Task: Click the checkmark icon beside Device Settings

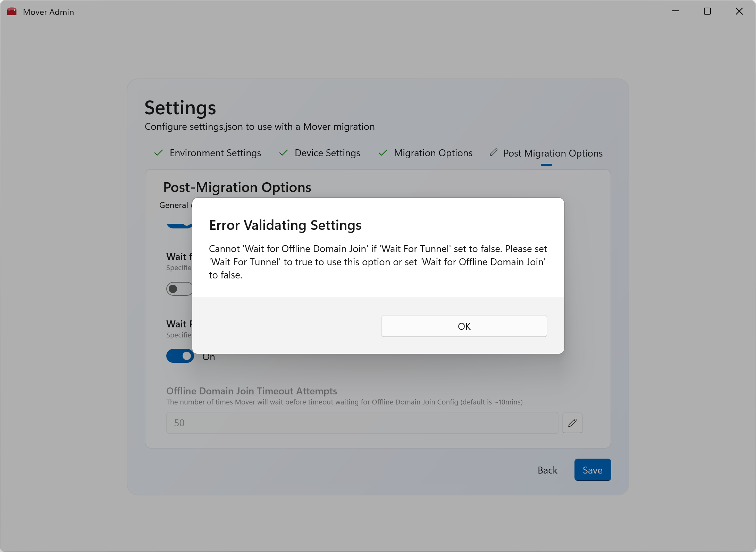Action: click(284, 153)
